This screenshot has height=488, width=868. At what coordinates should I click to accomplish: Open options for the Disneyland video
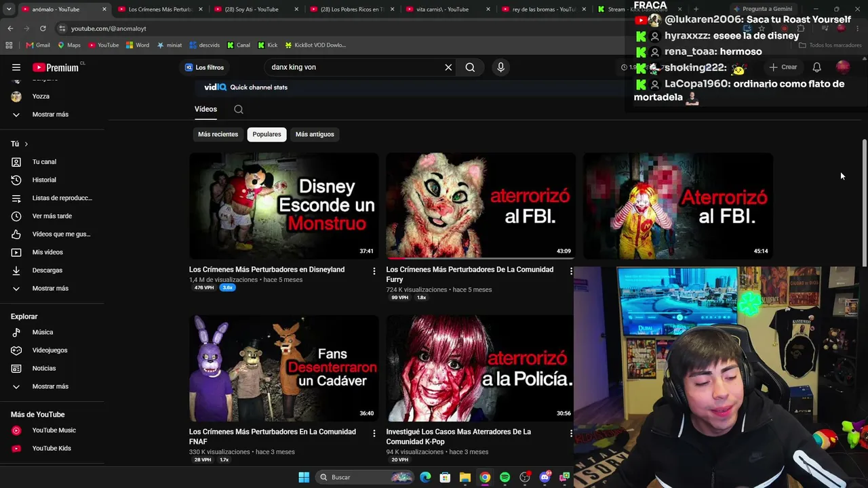point(374,271)
